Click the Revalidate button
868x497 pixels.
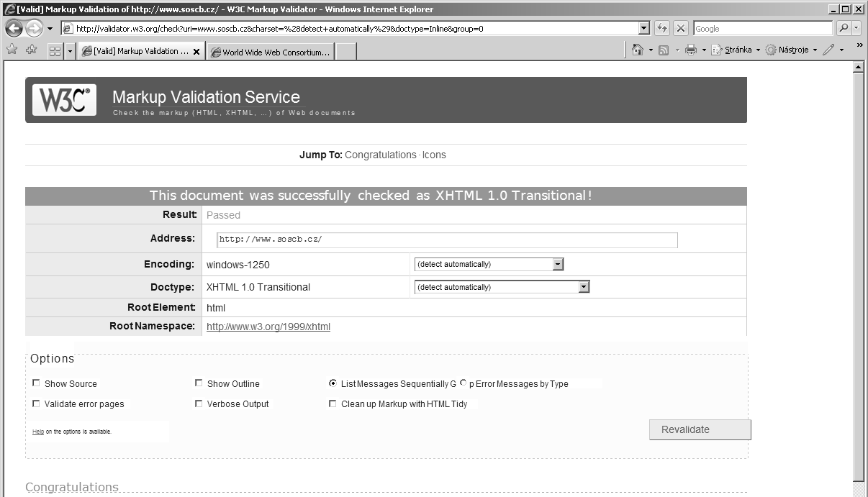click(x=700, y=429)
